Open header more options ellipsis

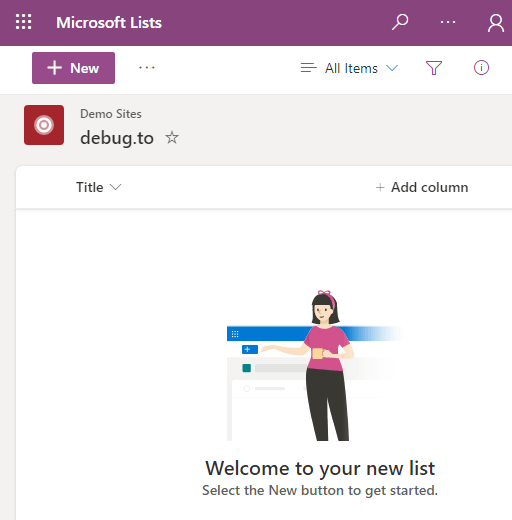tap(448, 22)
